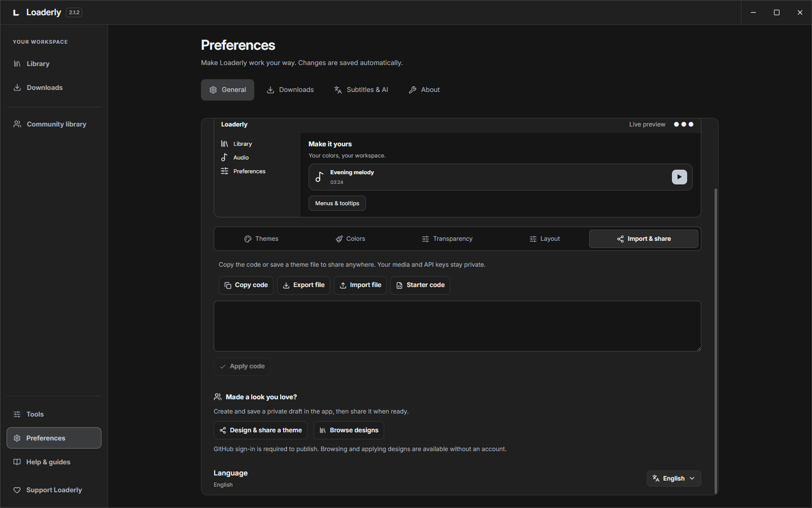This screenshot has height=508, width=812.
Task: Click the Copy code button
Action: (246, 285)
